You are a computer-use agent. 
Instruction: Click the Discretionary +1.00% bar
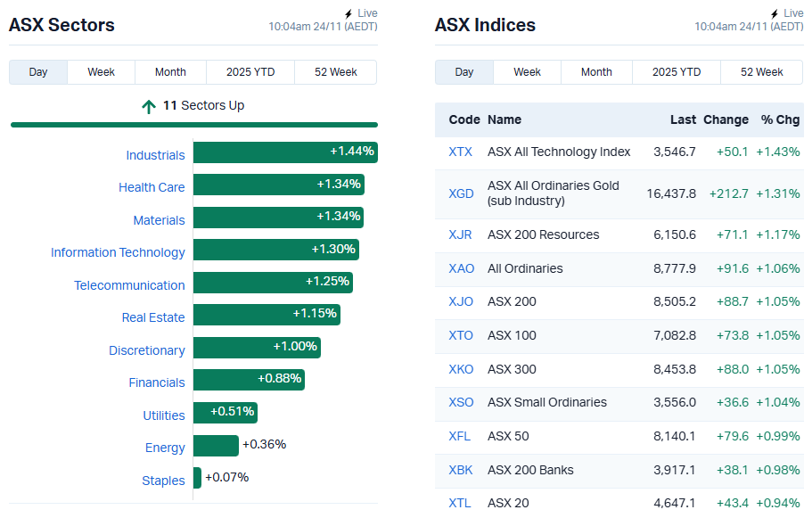tap(257, 348)
